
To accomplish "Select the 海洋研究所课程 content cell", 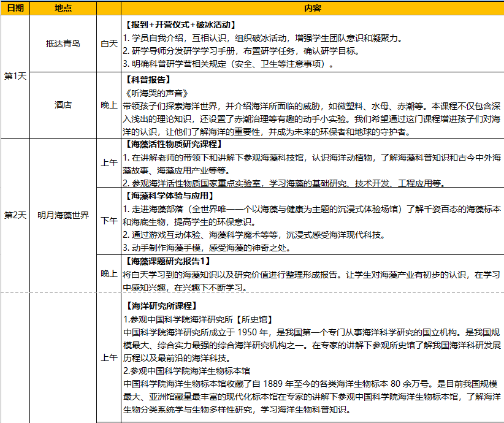I will (x=312, y=357).
